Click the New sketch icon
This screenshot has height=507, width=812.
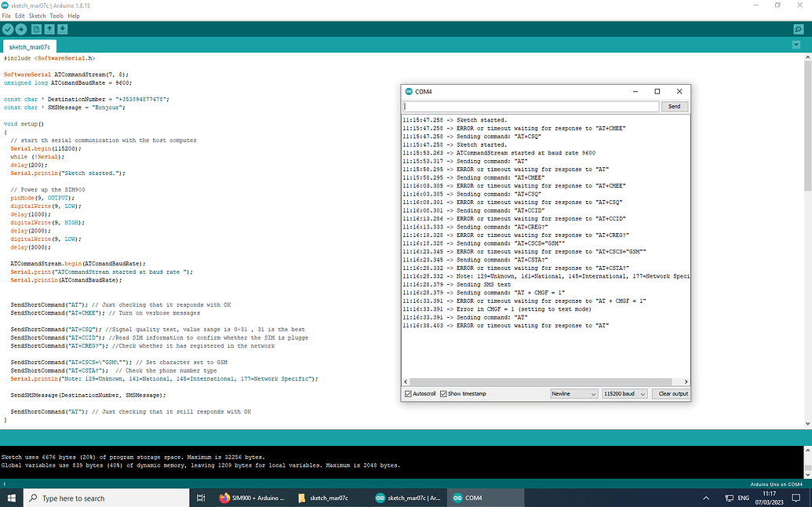36,29
